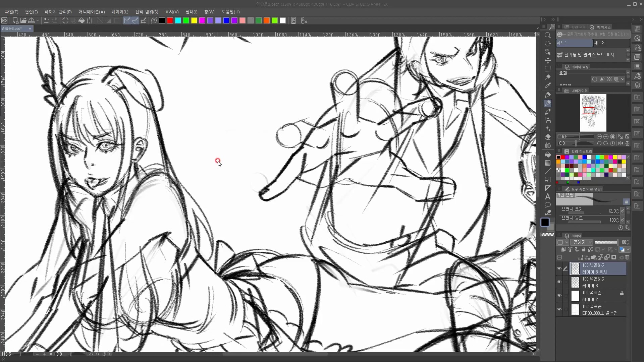Select the Eyedropper tool

coord(548,85)
